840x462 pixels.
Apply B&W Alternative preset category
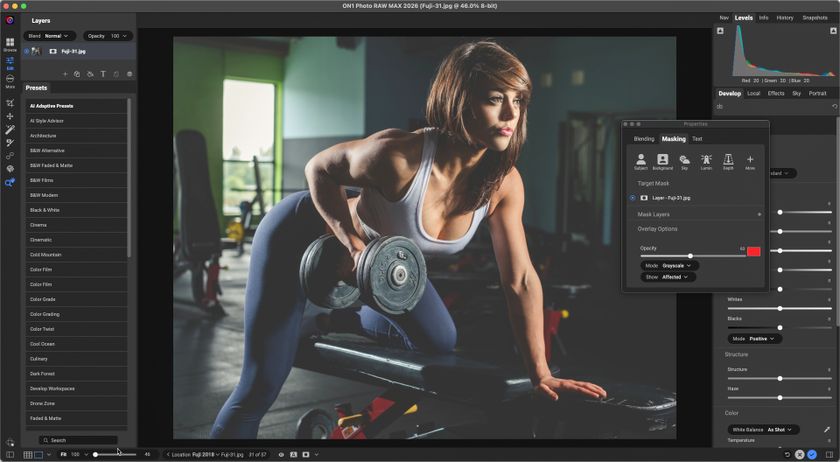tap(77, 151)
